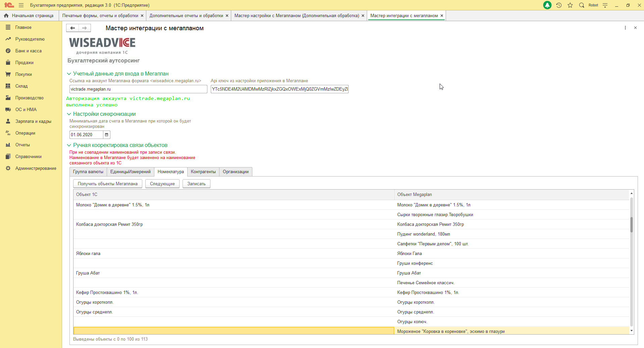Select 1C cell Кефир Простоквашино 1%, 1л.
Viewport: 644px width, 348px height.
point(234,292)
